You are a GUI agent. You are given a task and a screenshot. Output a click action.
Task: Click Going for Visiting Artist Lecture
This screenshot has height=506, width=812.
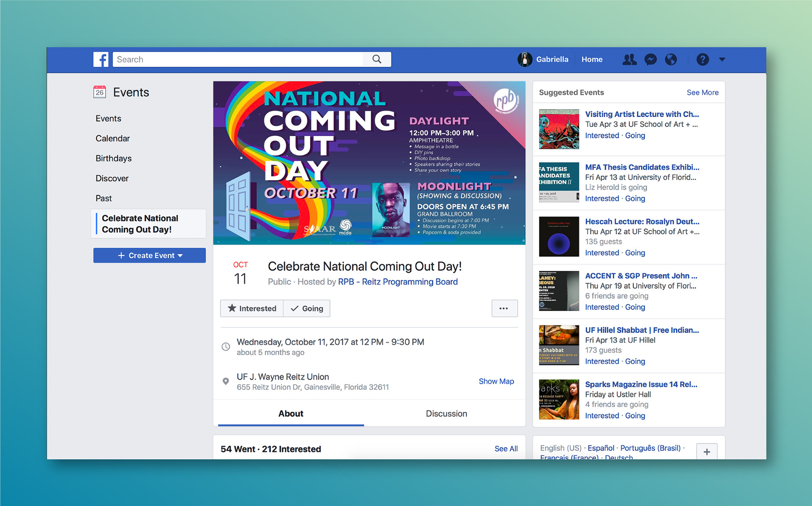coord(635,135)
